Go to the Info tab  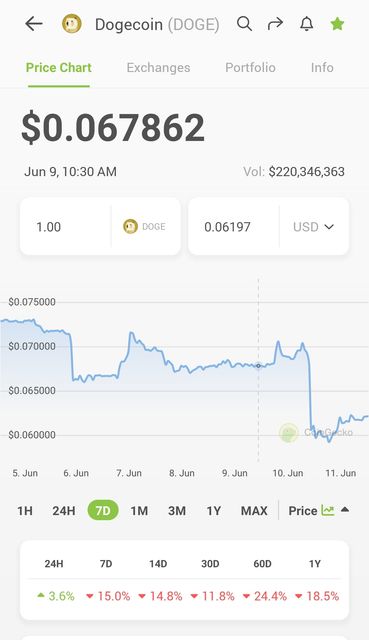point(322,67)
